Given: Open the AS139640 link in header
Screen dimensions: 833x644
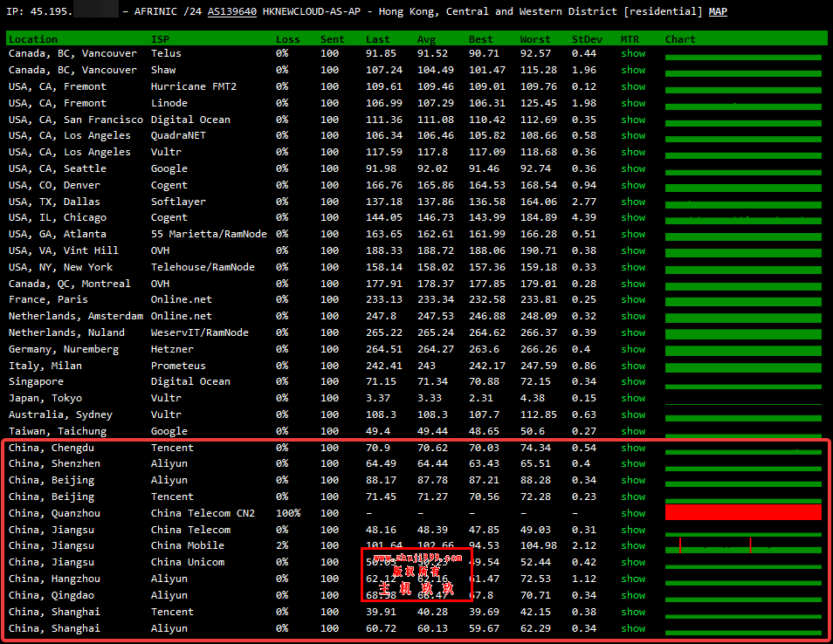Looking at the screenshot, I should (x=231, y=11).
